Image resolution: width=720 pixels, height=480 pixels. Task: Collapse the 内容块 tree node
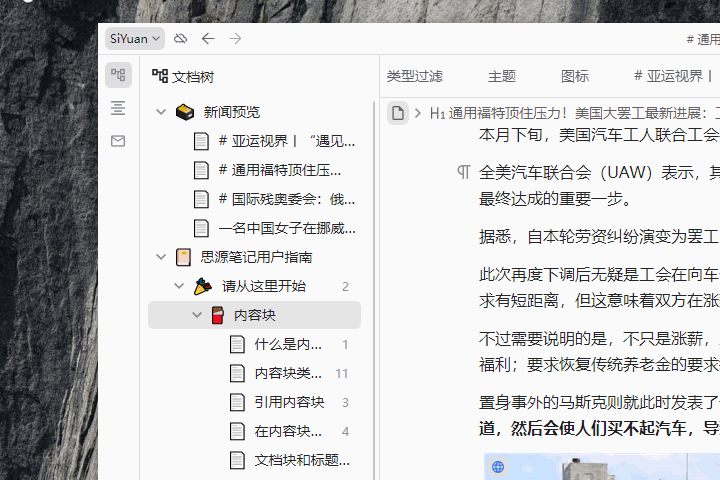(x=197, y=315)
